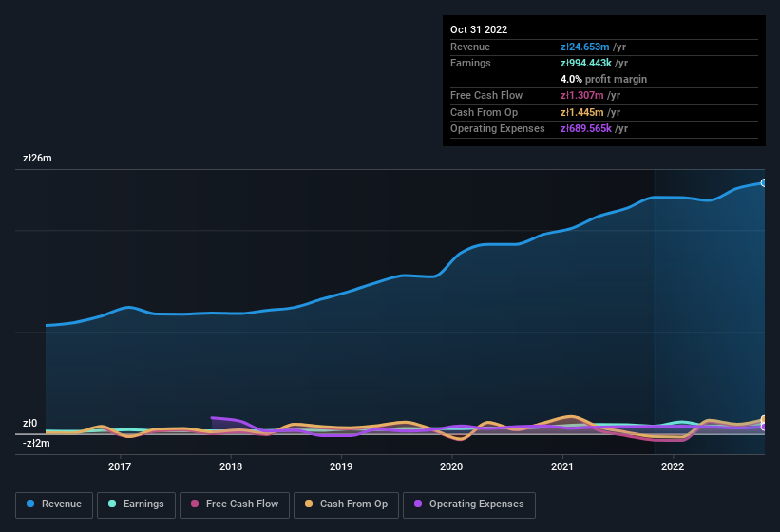780x532 pixels.
Task: Click the Oct 31 2022 tooltip date
Action: pos(479,29)
